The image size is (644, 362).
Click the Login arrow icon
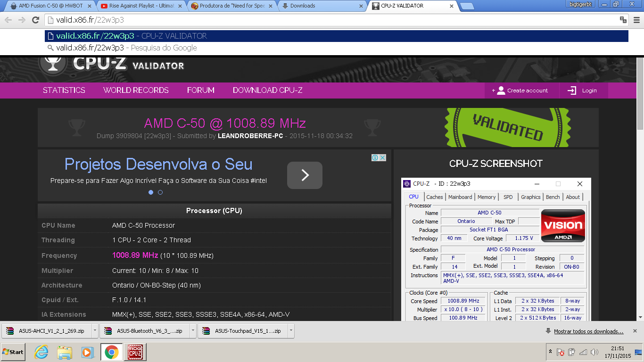tap(572, 90)
